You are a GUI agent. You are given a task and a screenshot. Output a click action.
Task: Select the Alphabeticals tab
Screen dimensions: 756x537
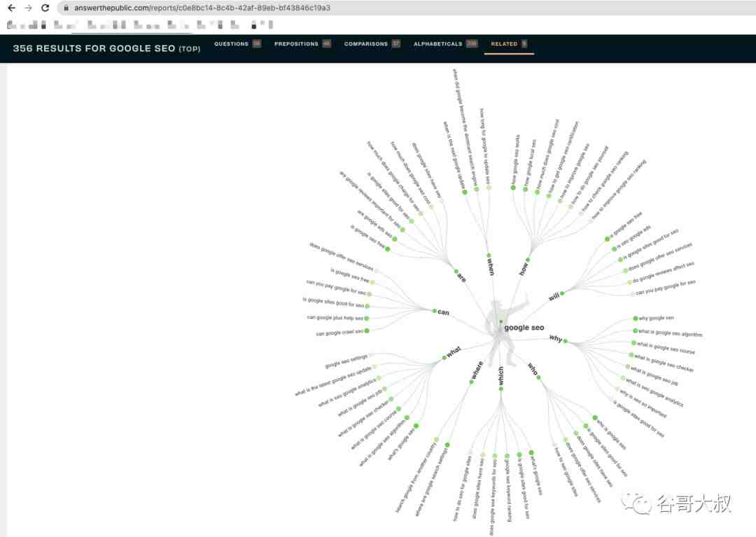pos(445,44)
